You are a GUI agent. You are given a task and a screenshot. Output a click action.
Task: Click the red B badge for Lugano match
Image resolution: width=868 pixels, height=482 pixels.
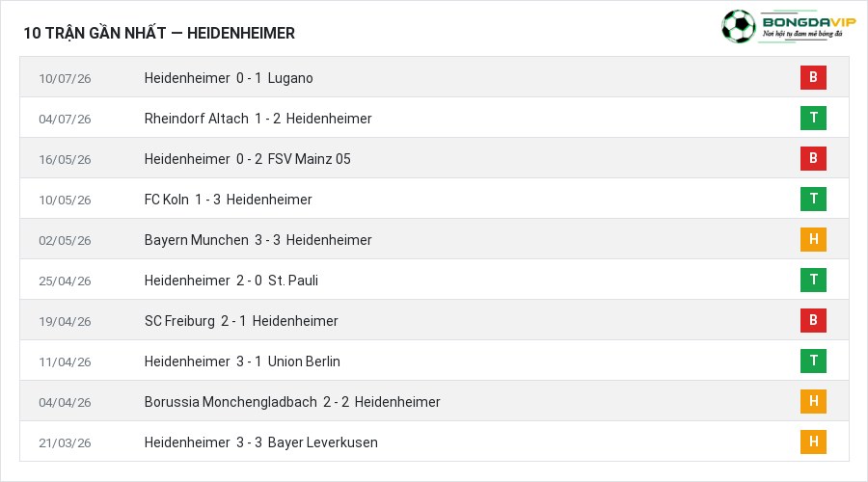813,77
